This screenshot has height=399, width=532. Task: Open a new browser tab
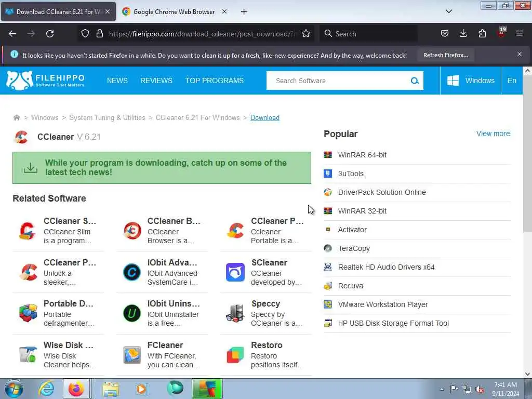(244, 12)
